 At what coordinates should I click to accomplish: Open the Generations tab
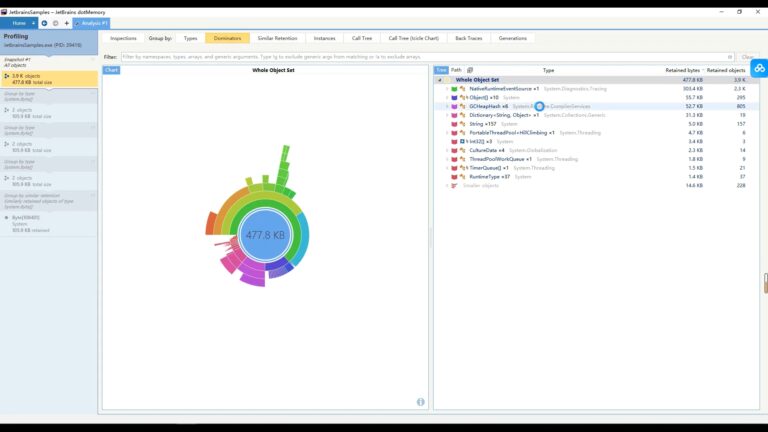[x=513, y=38]
